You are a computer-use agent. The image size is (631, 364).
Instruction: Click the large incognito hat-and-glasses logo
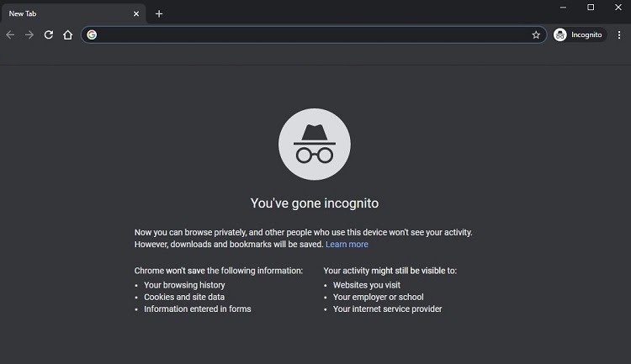click(x=315, y=144)
